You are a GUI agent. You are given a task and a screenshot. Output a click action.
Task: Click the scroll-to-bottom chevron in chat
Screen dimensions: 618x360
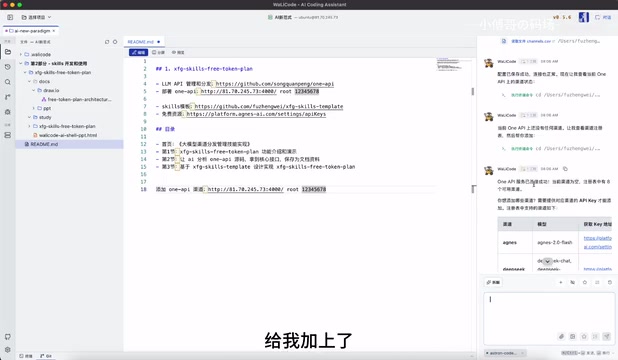547,261
